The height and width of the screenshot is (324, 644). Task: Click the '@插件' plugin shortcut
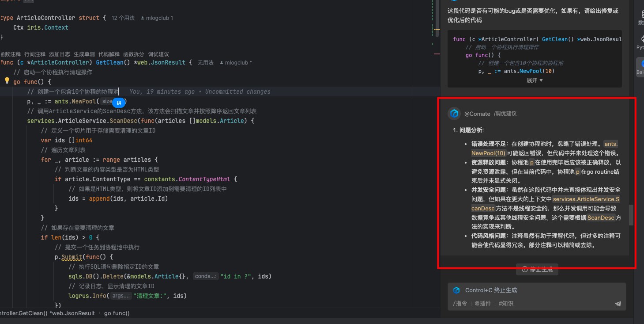(483, 303)
